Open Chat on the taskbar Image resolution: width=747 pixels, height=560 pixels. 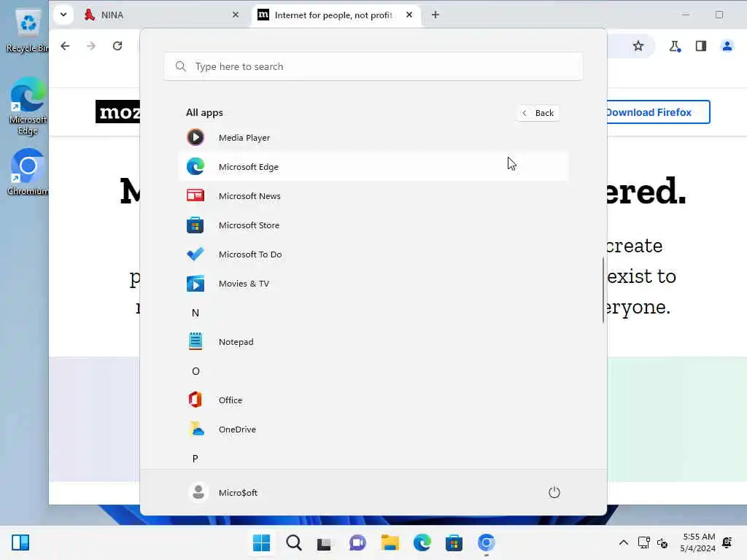pos(357,542)
